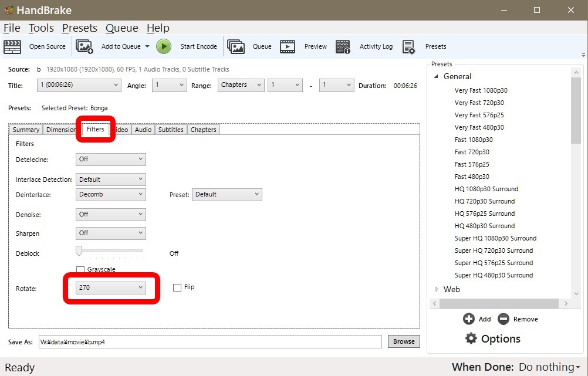Open the Rotate dropdown showing 270

pyautogui.click(x=110, y=287)
